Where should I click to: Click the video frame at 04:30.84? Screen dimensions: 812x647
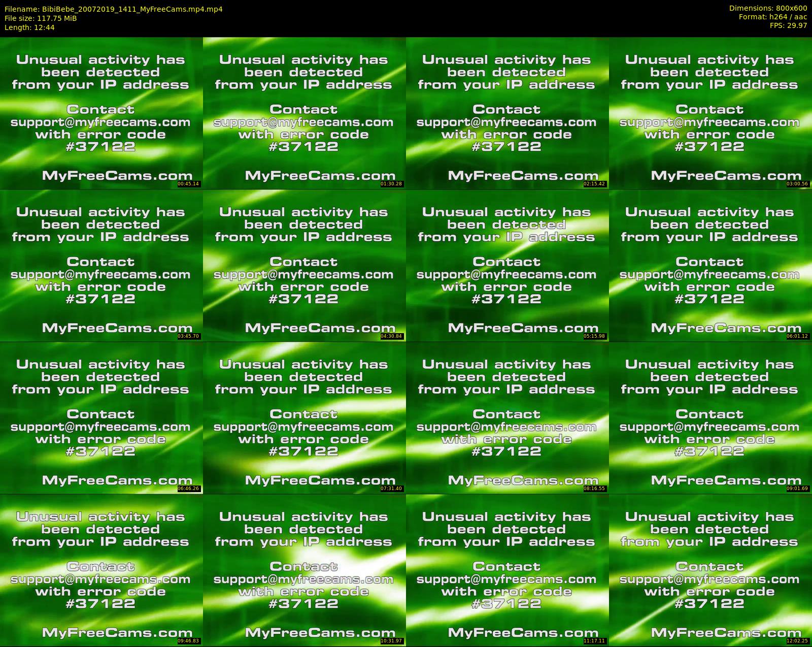[304, 265]
